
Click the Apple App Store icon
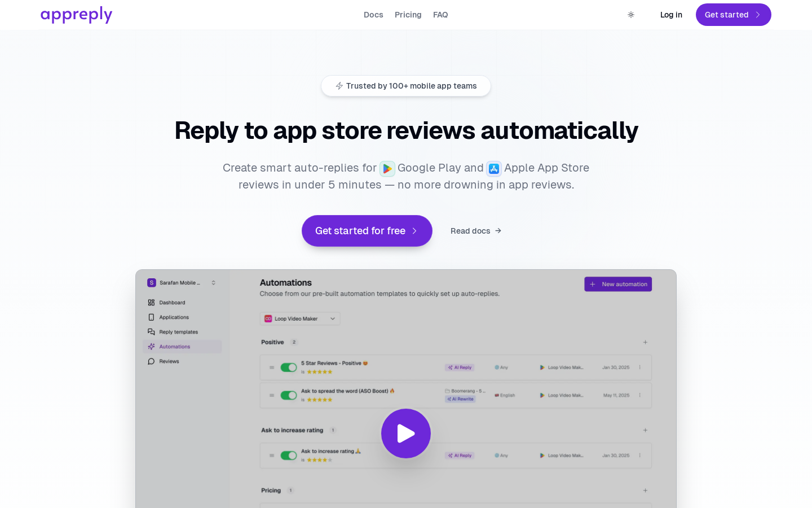pyautogui.click(x=494, y=169)
